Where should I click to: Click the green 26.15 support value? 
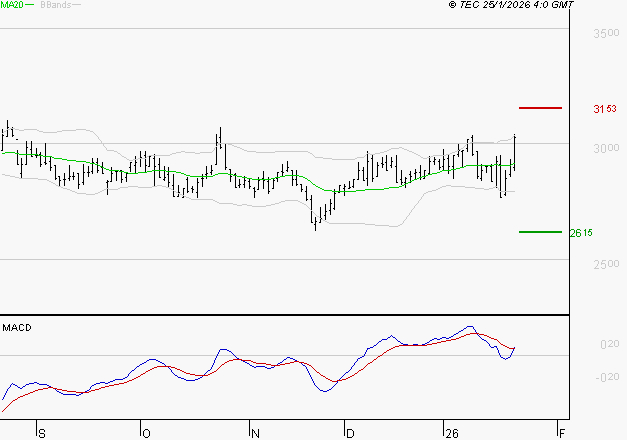point(581,233)
